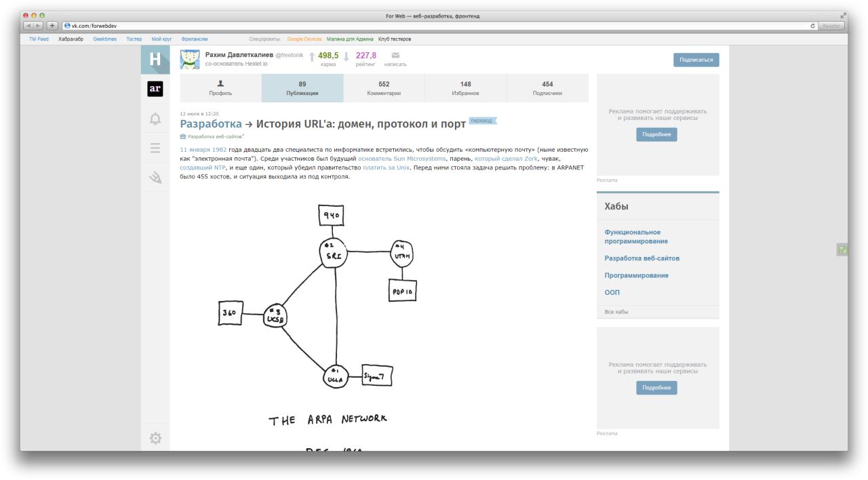Open notifications bell in sidebar

155,119
